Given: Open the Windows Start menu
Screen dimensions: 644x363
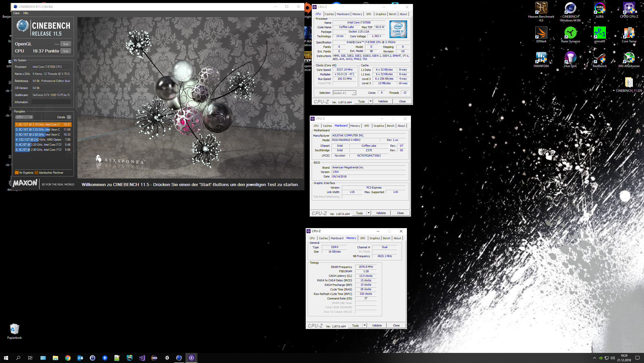Looking at the screenshot, I should (x=6, y=358).
